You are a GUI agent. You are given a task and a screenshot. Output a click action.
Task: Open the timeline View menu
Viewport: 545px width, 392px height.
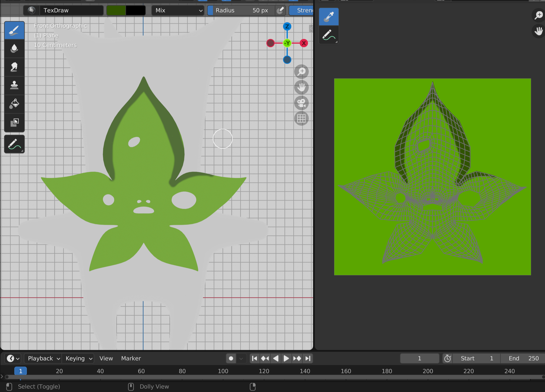click(106, 358)
